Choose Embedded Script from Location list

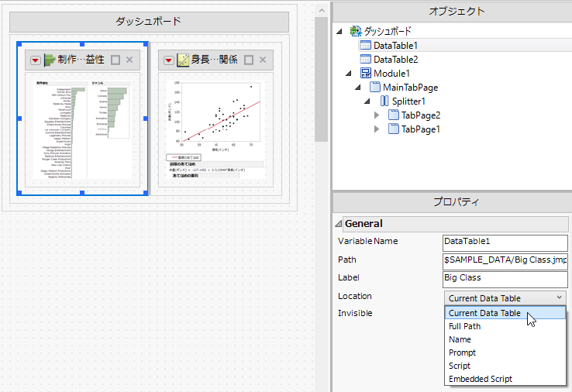point(481,379)
